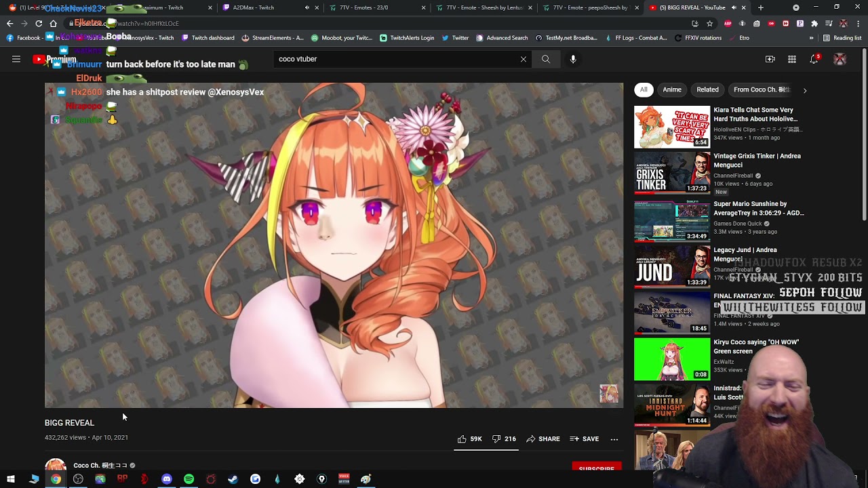This screenshot has height=488, width=868.
Task: Open the Super Mario Sunshine video title
Action: tap(759, 208)
